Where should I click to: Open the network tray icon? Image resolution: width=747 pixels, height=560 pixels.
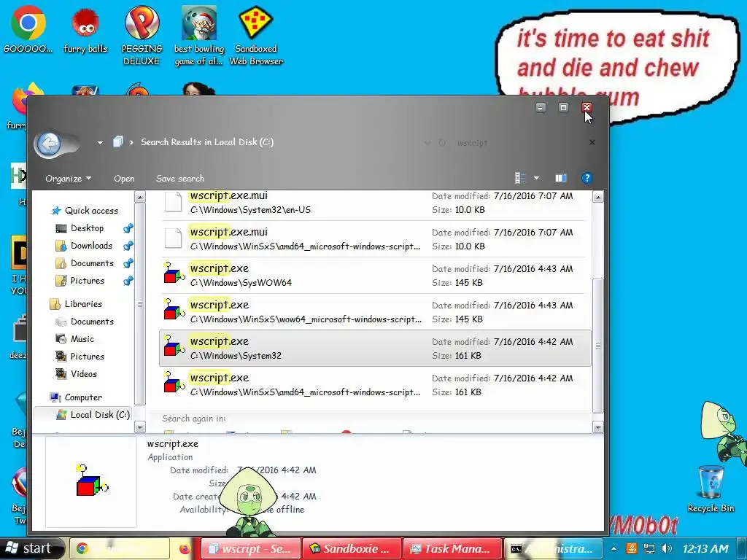(649, 548)
